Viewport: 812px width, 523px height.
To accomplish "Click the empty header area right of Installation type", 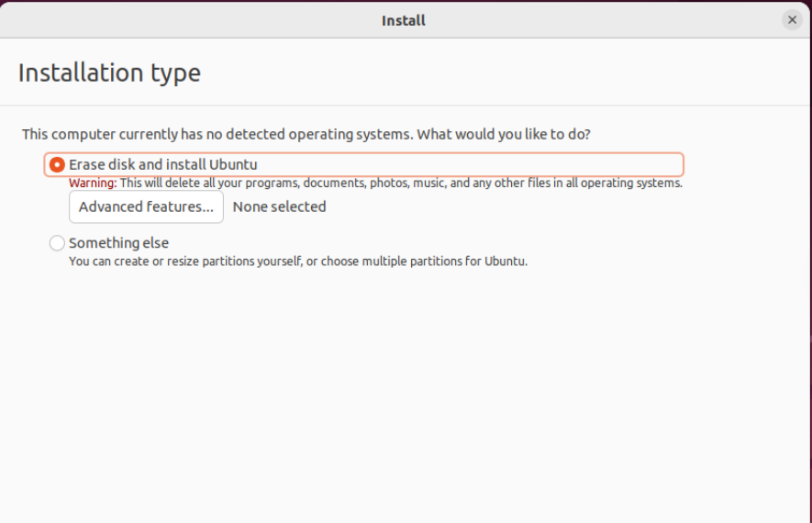I will click(x=505, y=72).
